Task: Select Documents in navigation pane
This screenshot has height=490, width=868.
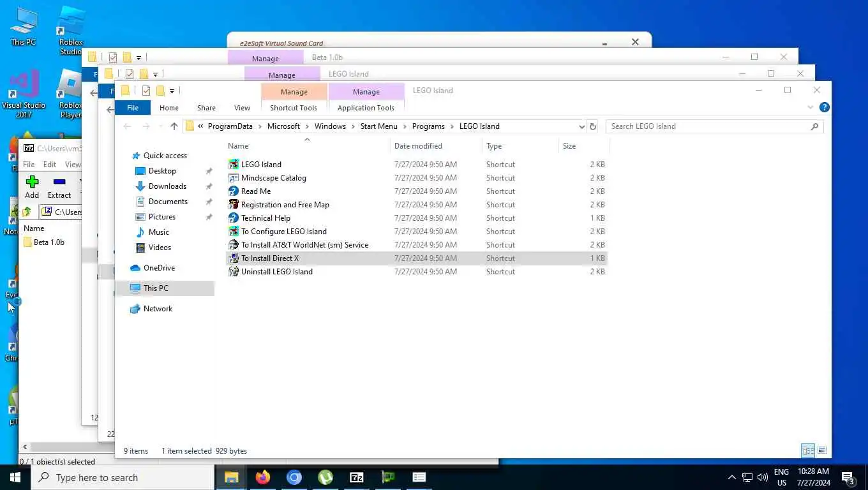Action: click(x=168, y=202)
